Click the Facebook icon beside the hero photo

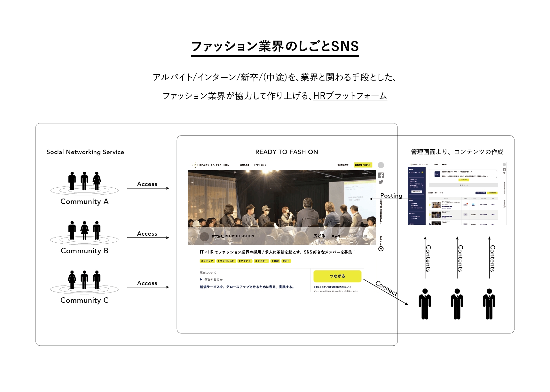(x=381, y=175)
